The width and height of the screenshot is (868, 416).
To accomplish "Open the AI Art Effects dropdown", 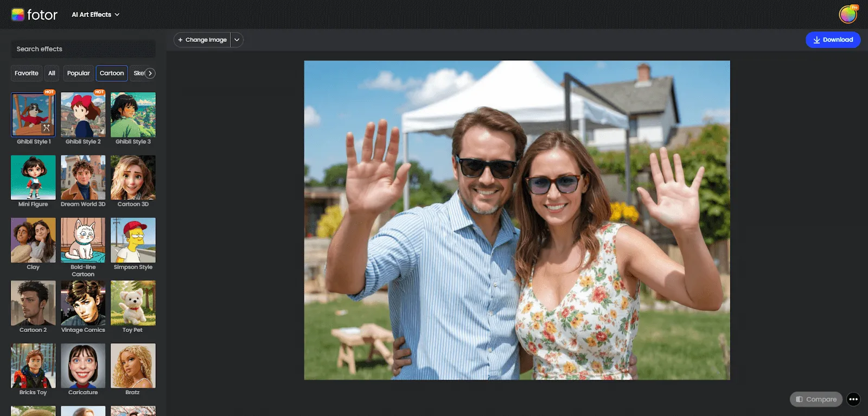I will 95,15.
